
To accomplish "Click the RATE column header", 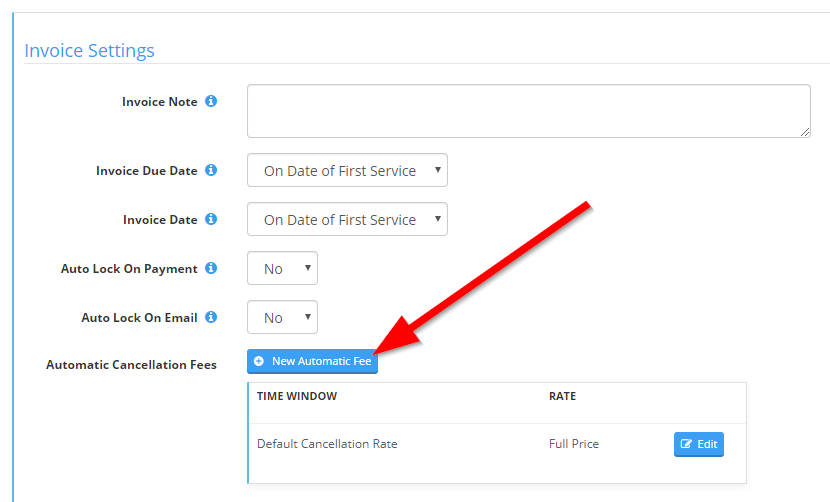I will [x=562, y=396].
